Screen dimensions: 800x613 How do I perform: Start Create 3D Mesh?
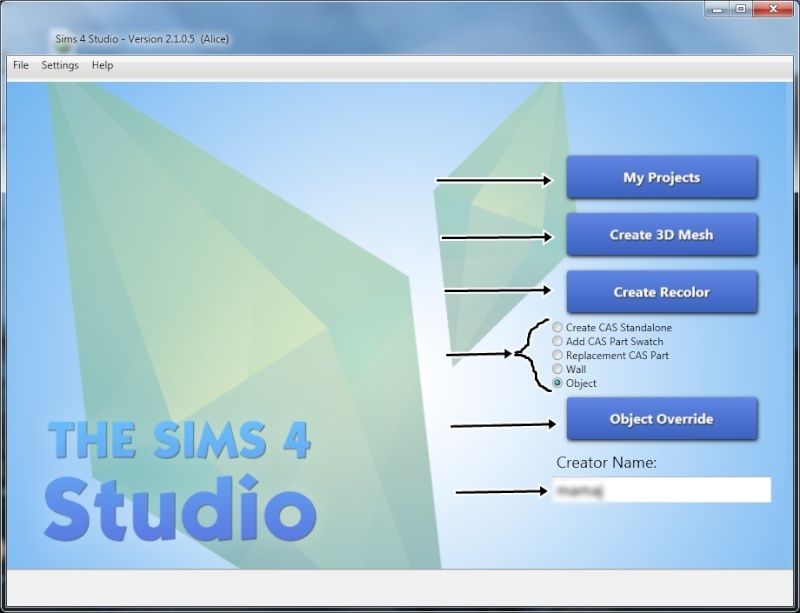pyautogui.click(x=662, y=235)
